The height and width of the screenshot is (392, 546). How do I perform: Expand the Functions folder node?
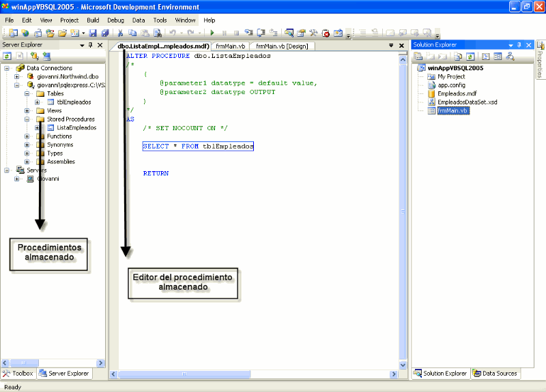[27, 136]
